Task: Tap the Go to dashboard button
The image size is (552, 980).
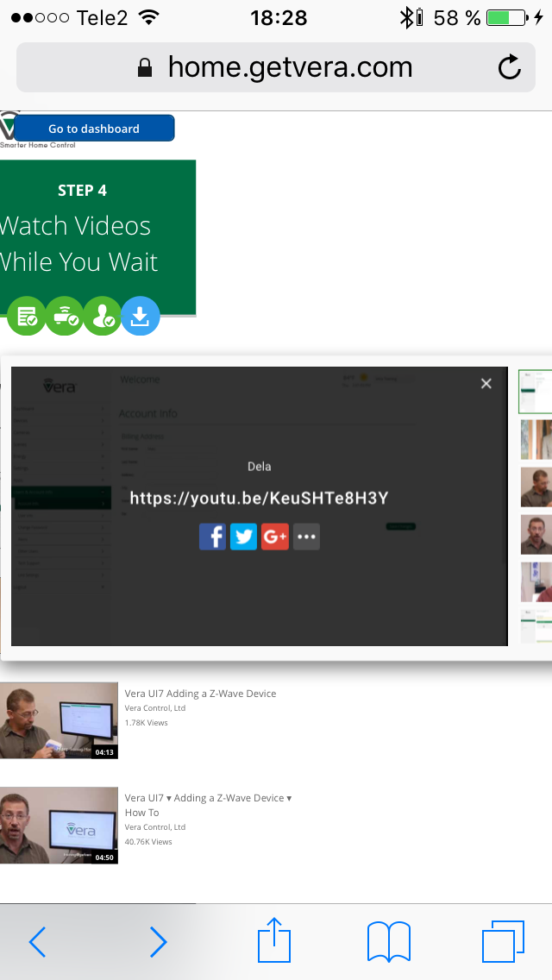Action: click(x=94, y=129)
